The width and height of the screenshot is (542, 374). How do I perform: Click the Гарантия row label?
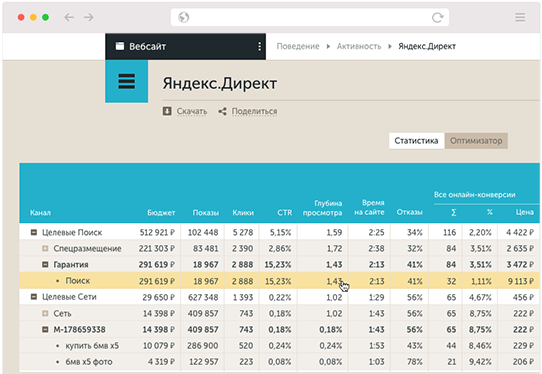click(71, 264)
